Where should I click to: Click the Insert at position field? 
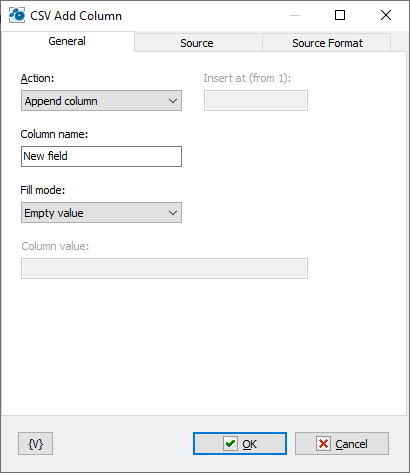[x=256, y=101]
